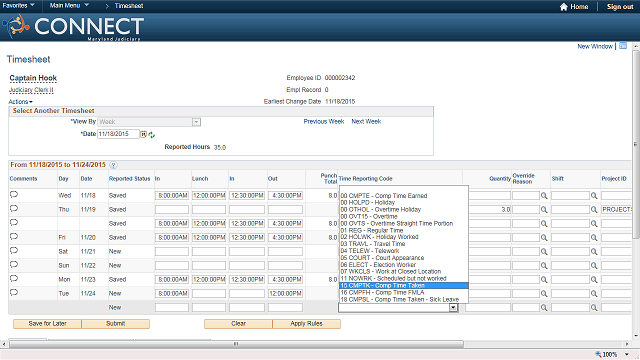The image size is (640, 360).
Task: Click dropdown arrow of bottom Time Reporting Code
Action: coord(453,308)
